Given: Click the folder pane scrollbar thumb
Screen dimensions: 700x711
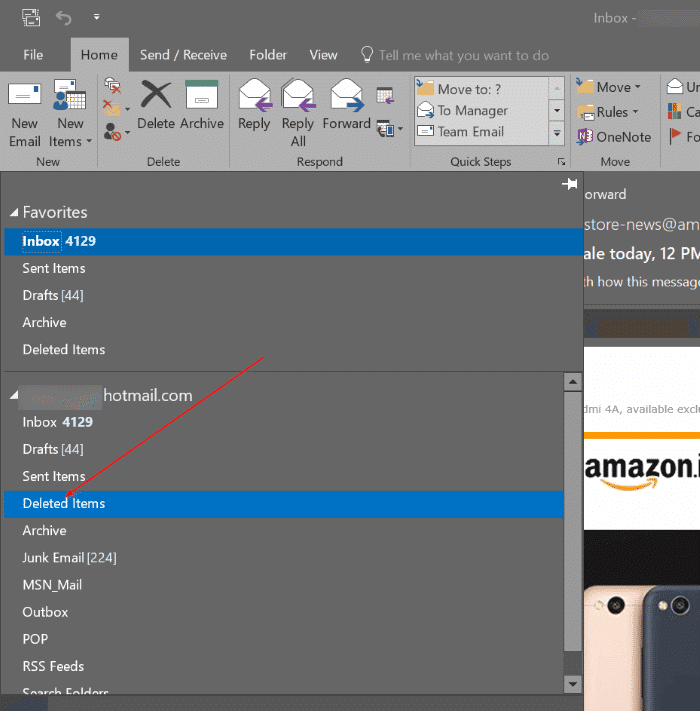Looking at the screenshot, I should pyautogui.click(x=573, y=521).
